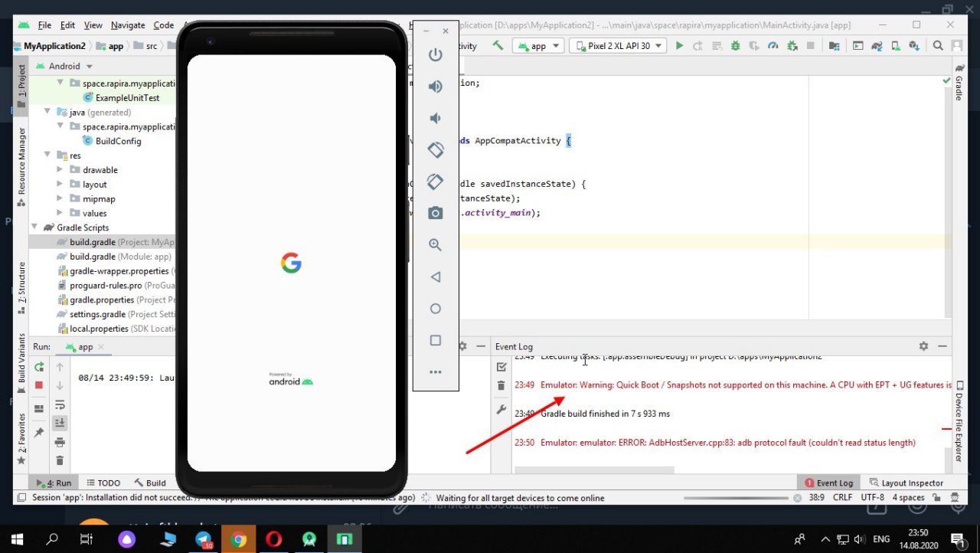Click emulator Back triangle button
The image size is (980, 553).
436,276
